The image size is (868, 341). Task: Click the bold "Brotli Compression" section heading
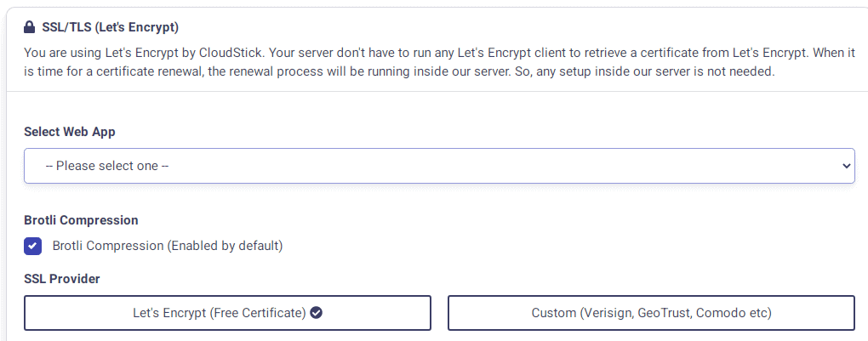coord(81,220)
